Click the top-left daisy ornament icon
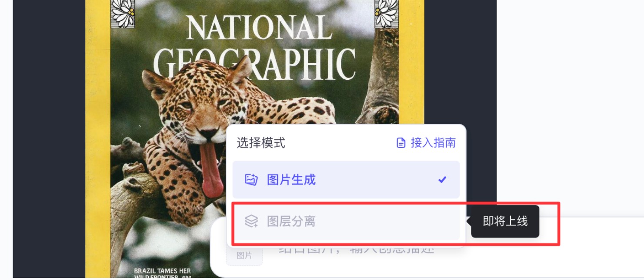This screenshot has height=280, width=644. (123, 13)
